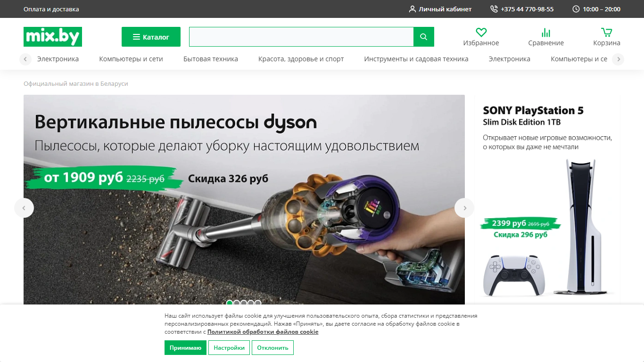Select the first Компьютеры и сети category
The image size is (644, 362).
point(131,59)
